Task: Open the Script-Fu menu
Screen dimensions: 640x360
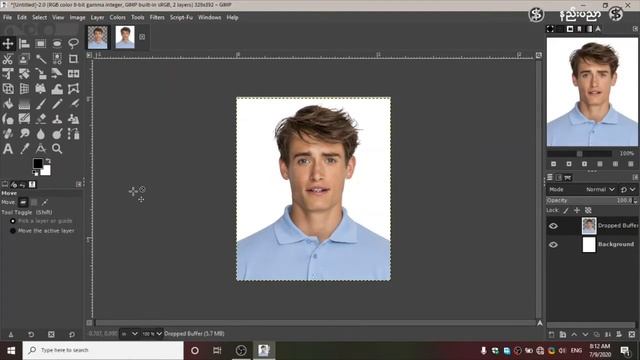Action: click(181, 18)
